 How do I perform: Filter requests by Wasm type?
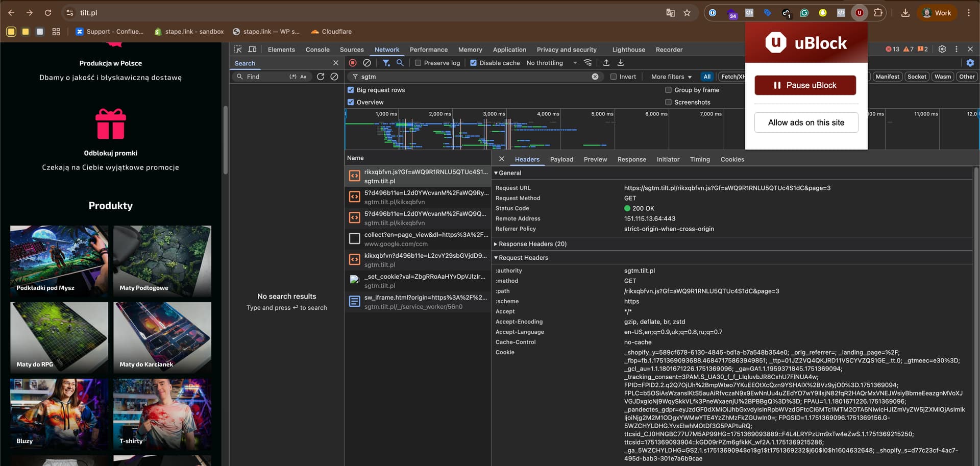[943, 77]
